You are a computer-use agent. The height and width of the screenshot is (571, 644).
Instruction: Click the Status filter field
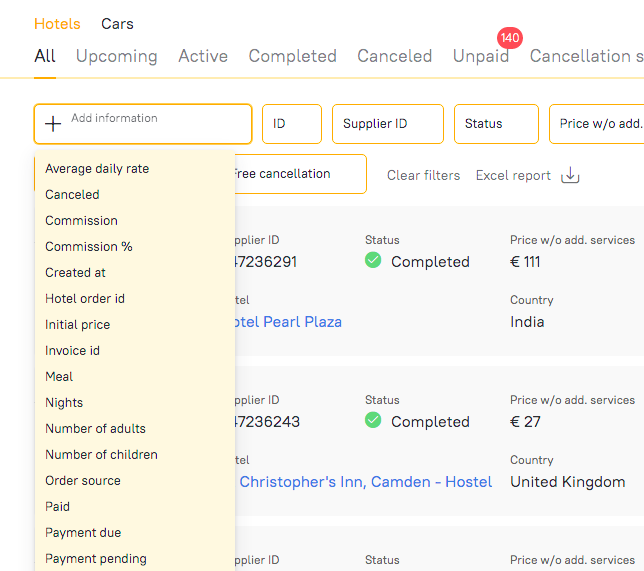click(x=496, y=124)
